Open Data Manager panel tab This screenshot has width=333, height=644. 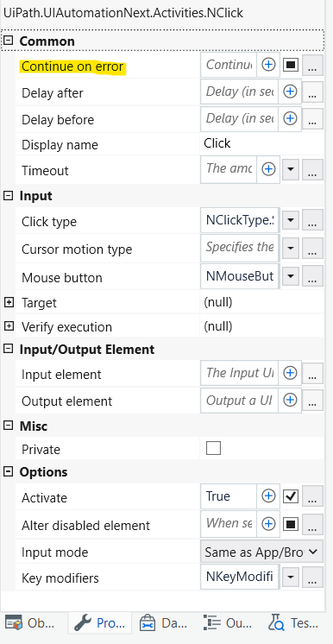point(163,623)
